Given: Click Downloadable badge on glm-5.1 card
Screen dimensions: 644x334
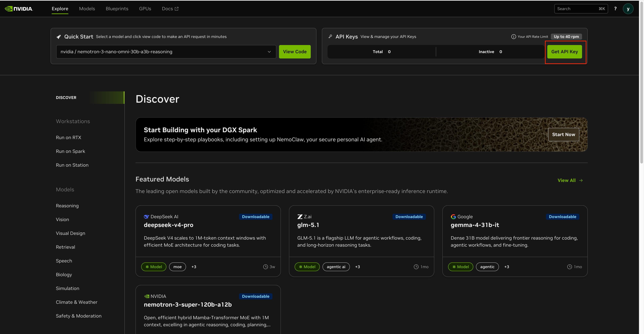Looking at the screenshot, I should click(409, 217).
